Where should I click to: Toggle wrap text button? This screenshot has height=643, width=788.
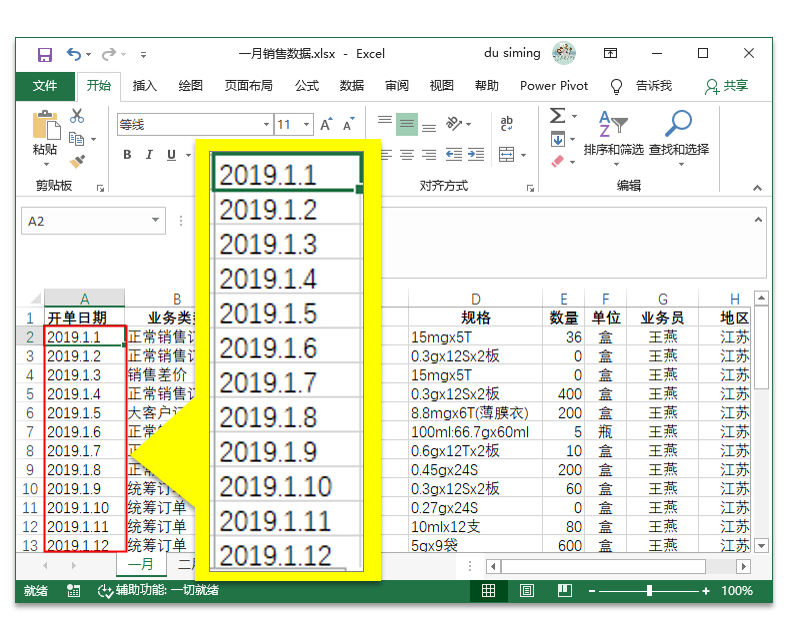point(507,124)
